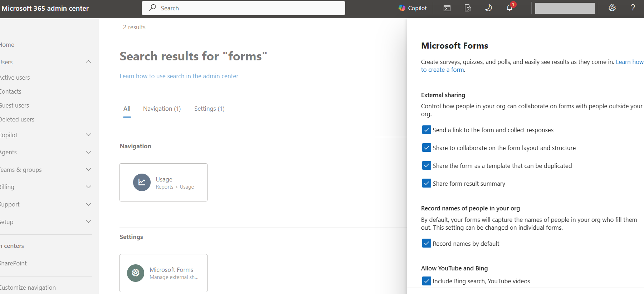Click the help question mark icon
The image size is (644, 294).
tap(633, 8)
